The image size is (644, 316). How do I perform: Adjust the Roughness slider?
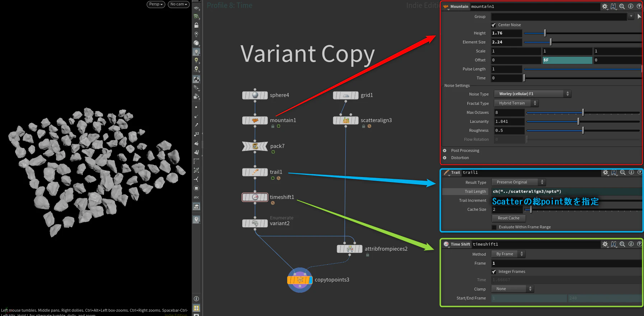pos(583,131)
